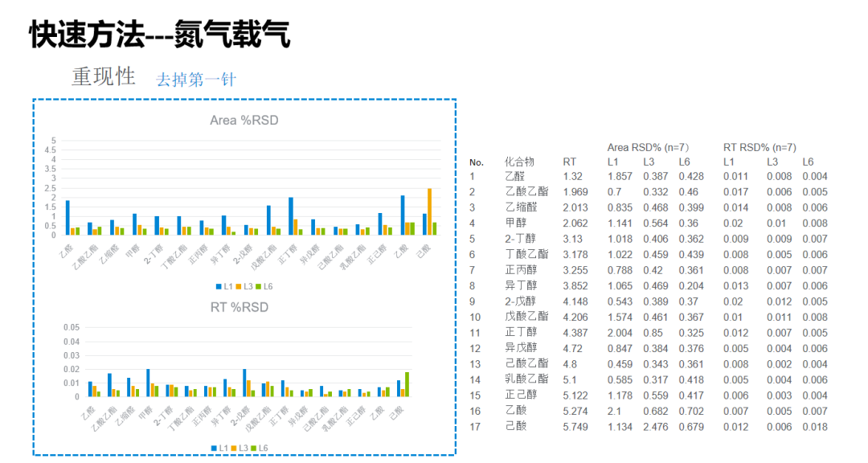Click the L3 legend entry under Area %RSD chart
868x463 pixels.
tap(244, 286)
